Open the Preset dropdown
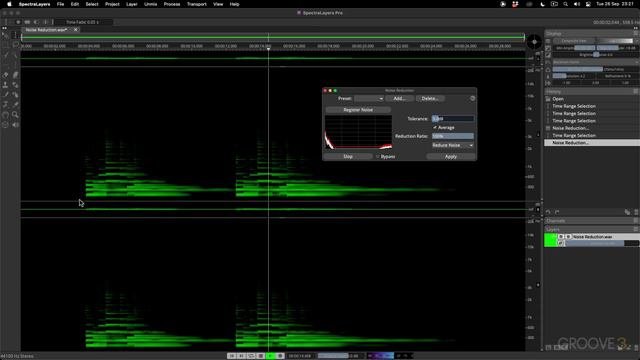The image size is (640, 360). (x=369, y=98)
